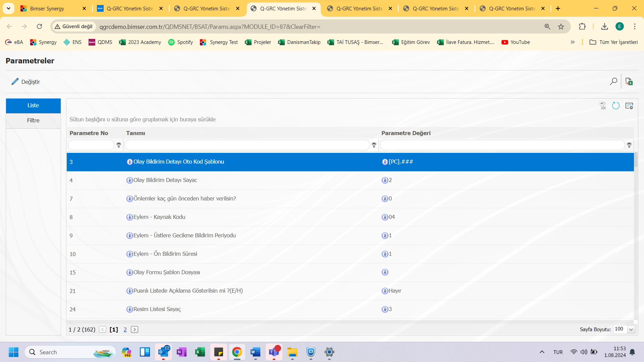Click the Parametre No input filter field
The image size is (644, 362).
click(x=91, y=145)
